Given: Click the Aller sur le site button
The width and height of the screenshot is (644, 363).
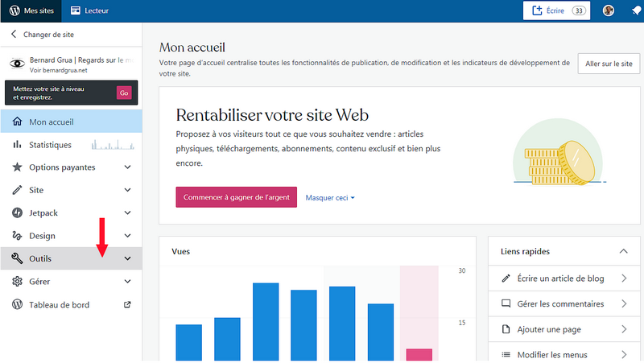Looking at the screenshot, I should (x=608, y=64).
